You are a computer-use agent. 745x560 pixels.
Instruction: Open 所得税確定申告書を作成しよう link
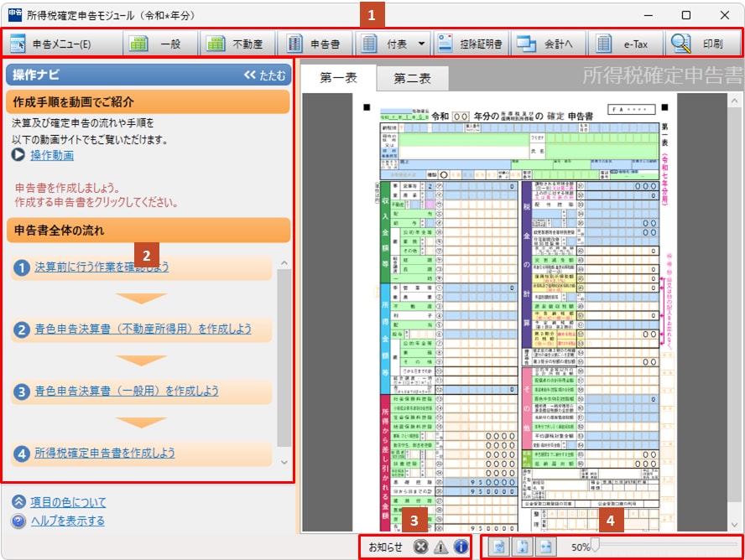105,453
